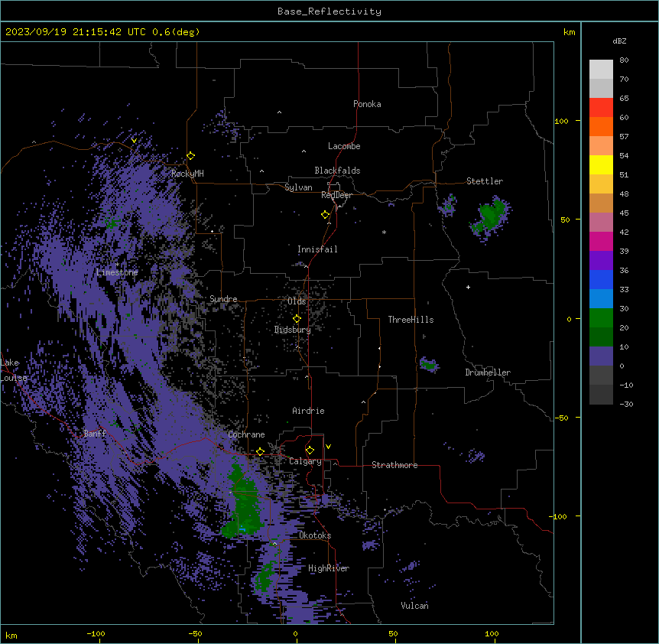Click the yellow diamond marker beside RockyMH

(191, 156)
